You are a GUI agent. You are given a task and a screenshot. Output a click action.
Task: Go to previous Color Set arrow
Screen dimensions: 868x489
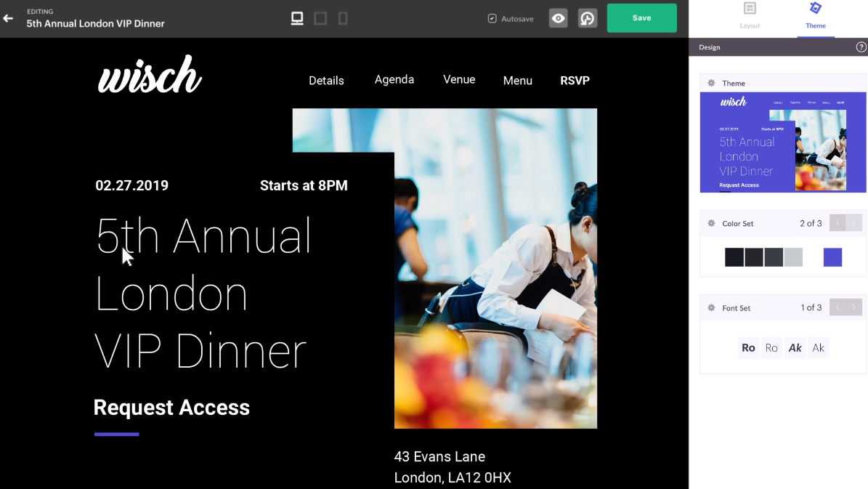837,222
